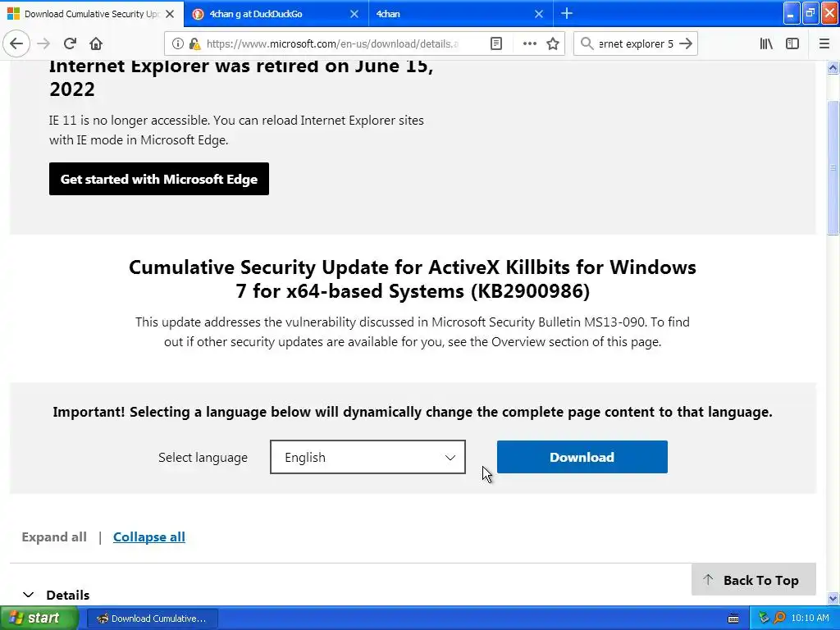The width and height of the screenshot is (840, 630).
Task: Click Get started with Microsoft Edge
Action: pyautogui.click(x=159, y=179)
